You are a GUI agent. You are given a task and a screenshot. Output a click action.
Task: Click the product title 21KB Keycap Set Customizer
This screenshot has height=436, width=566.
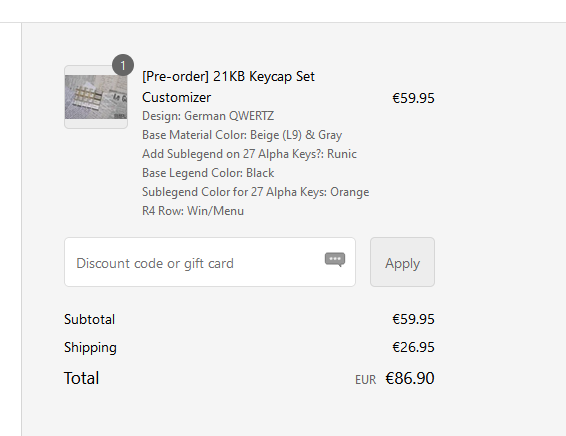[228, 87]
